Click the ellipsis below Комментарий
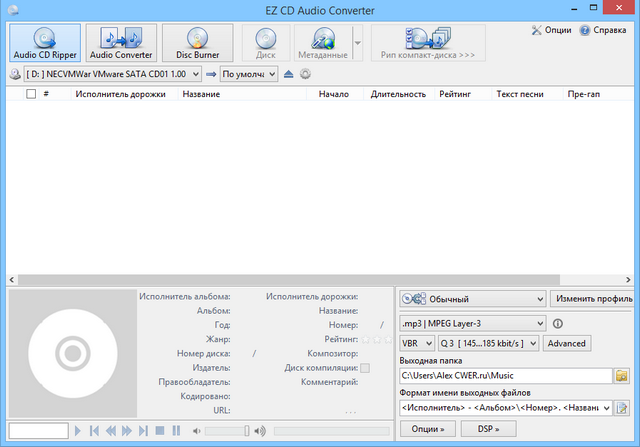 [x=351, y=412]
